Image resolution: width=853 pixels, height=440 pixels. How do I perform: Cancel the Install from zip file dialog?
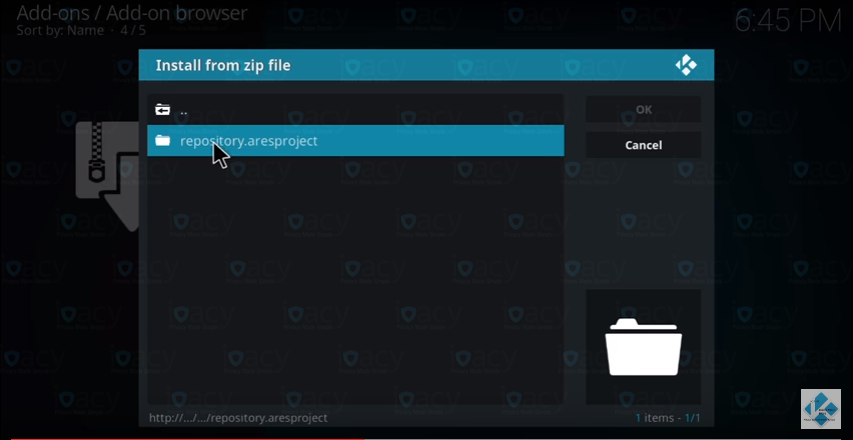[x=644, y=145]
